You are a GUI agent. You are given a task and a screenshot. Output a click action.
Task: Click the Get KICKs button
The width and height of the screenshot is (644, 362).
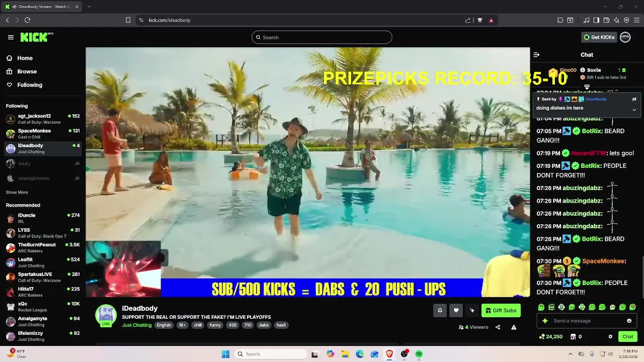599,37
